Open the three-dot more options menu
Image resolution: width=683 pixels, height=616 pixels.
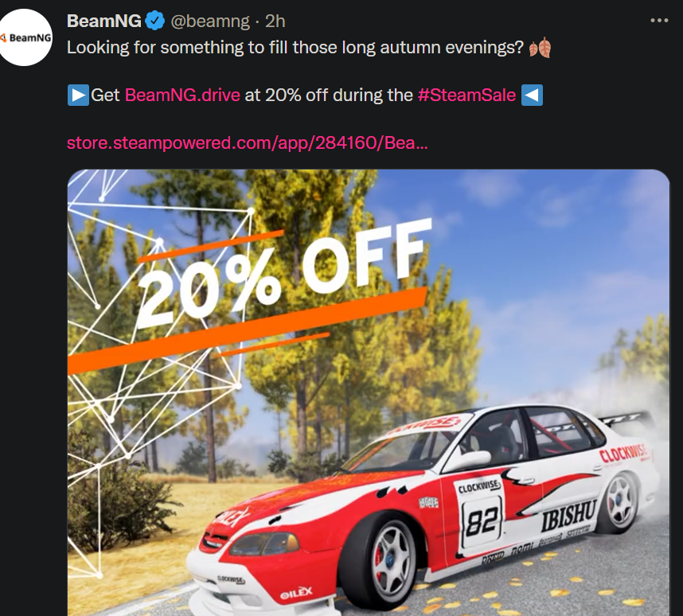tap(659, 21)
